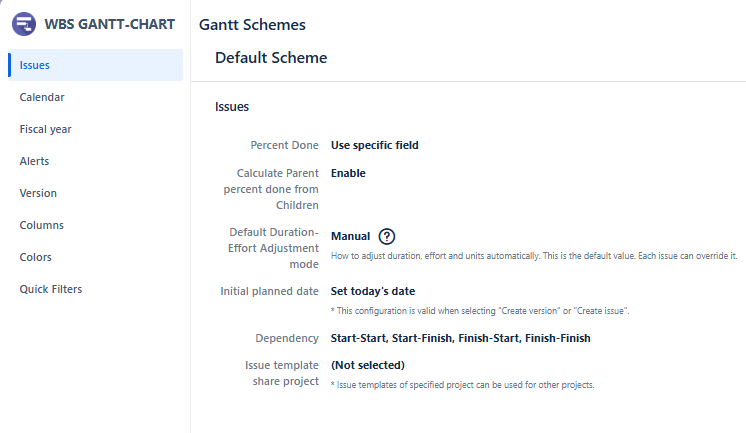Click '(Not selected)' for issue template project
746x433 pixels.
point(368,365)
